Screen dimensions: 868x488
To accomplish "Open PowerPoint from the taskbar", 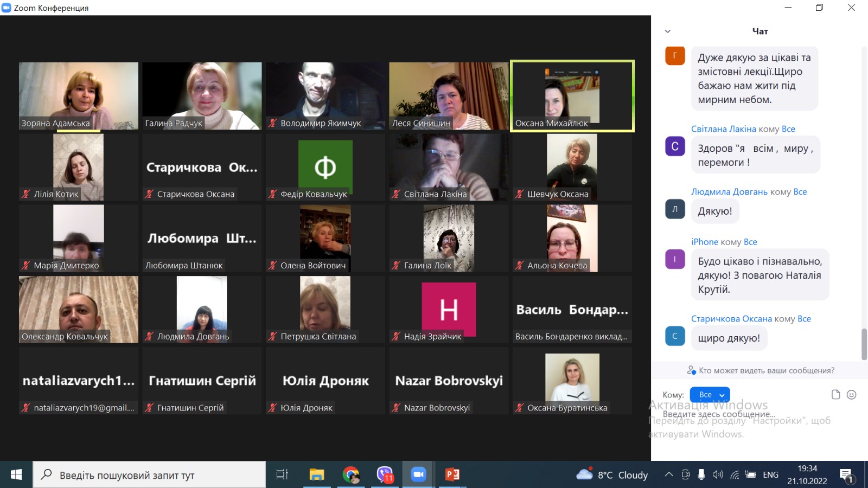I will coord(452,475).
